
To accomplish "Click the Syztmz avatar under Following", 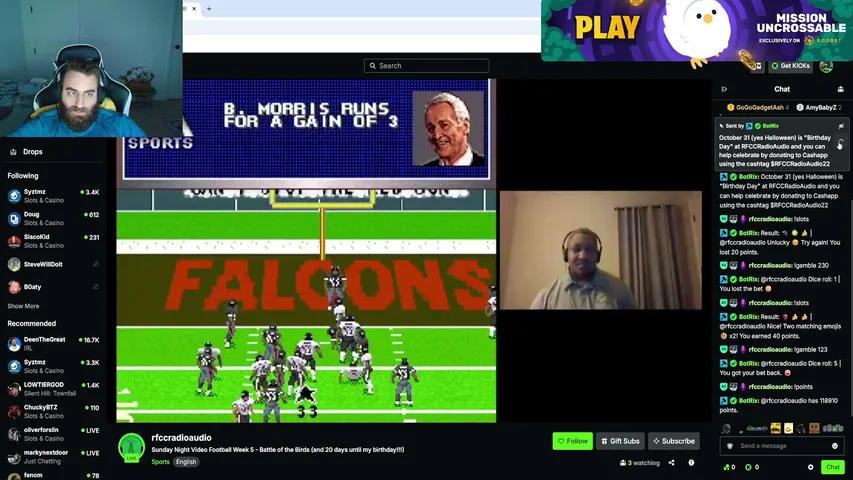I will pyautogui.click(x=14, y=196).
